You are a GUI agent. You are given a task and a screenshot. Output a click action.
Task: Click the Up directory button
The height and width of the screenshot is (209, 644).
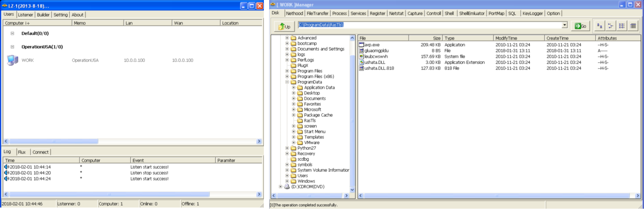coord(284,26)
